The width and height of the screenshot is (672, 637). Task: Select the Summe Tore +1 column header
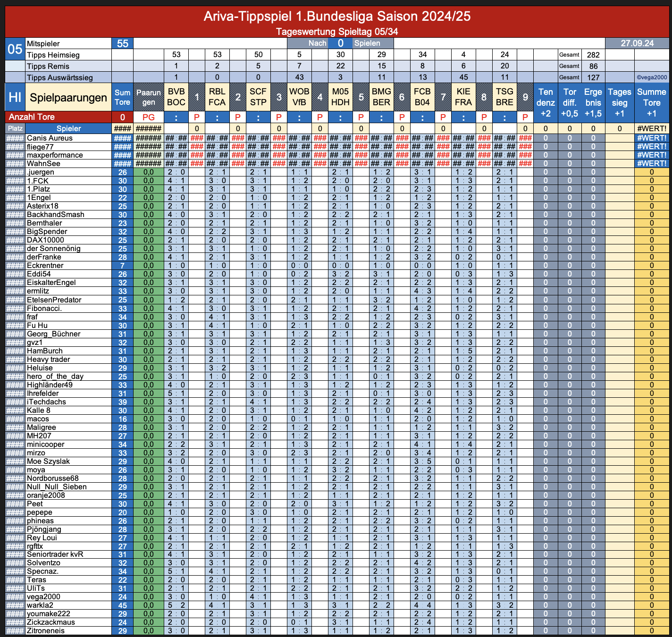[x=652, y=103]
